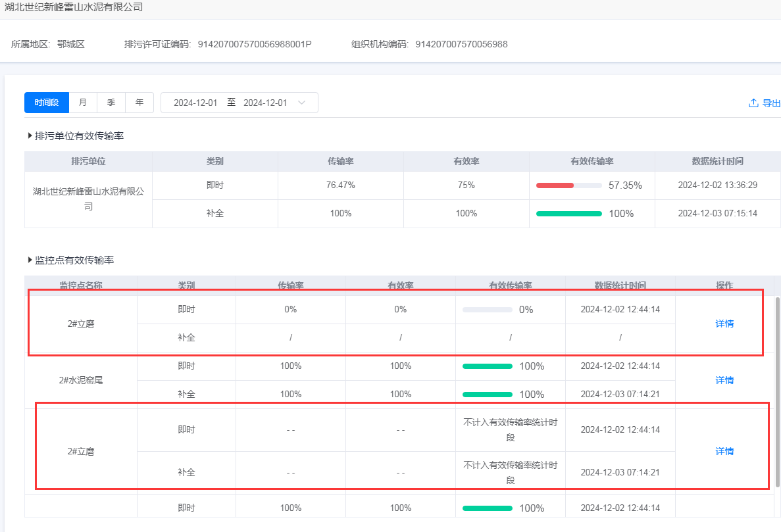Viewport: 781px width, 532px height.
Task: Click the 传输率 header in the company table
Action: [x=341, y=161]
